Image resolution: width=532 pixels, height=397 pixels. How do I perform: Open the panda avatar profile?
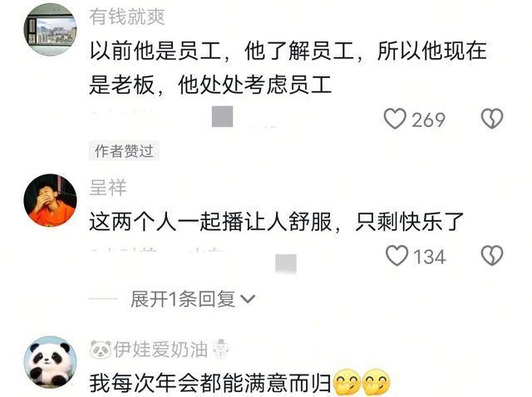(x=50, y=362)
